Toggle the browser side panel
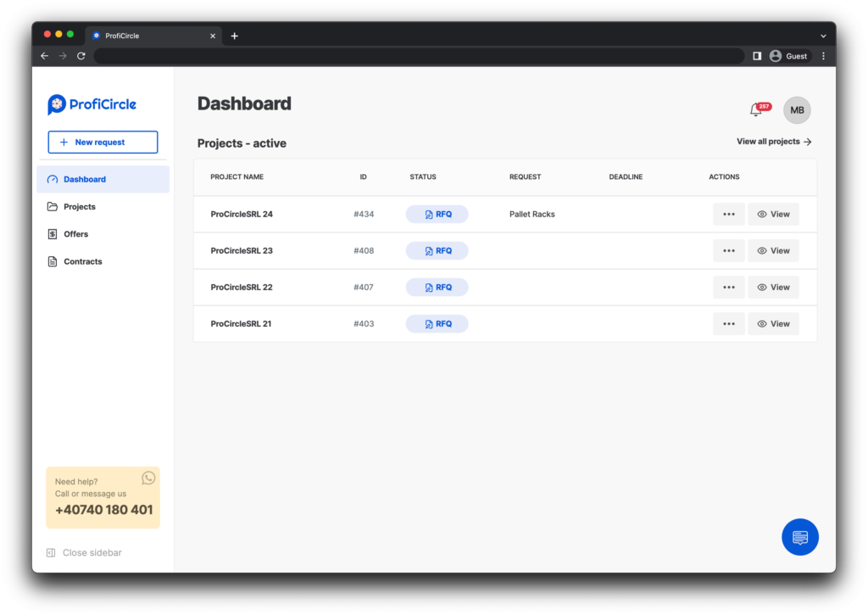The height and width of the screenshot is (615, 868). (x=757, y=56)
